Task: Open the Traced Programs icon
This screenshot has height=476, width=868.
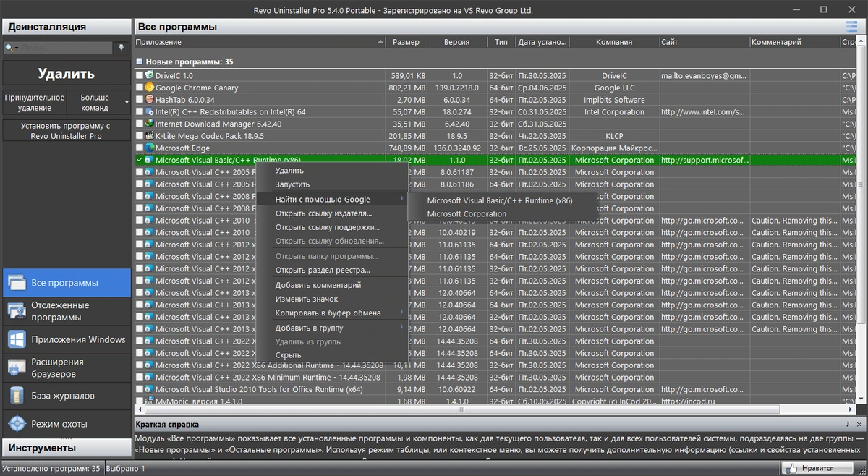Action: pos(17,311)
